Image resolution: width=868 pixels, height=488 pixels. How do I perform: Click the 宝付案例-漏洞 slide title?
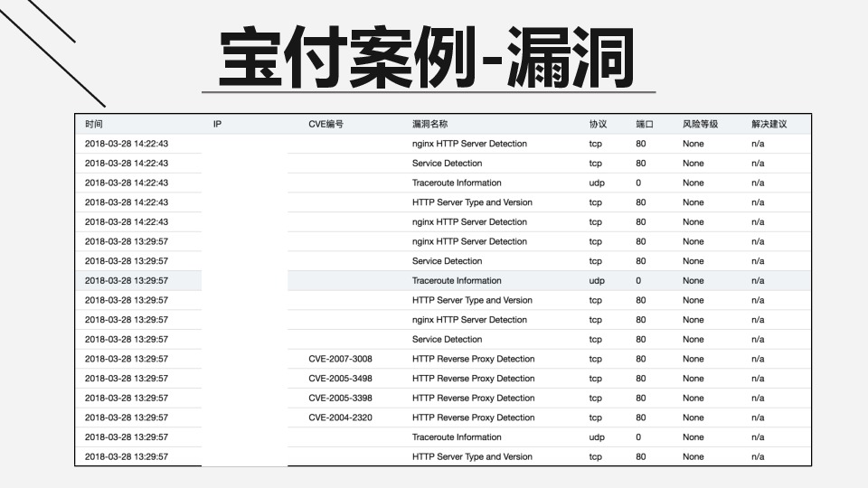[x=427, y=58]
